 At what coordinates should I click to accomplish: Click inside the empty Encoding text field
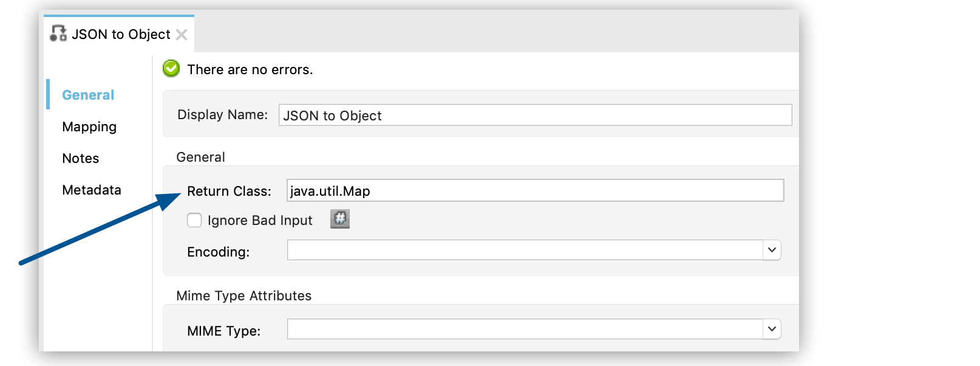(x=522, y=249)
